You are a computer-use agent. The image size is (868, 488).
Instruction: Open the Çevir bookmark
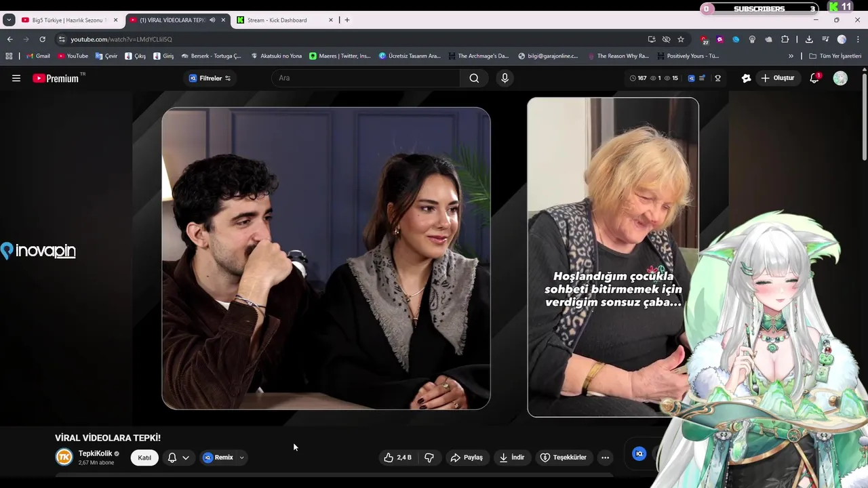(106, 56)
